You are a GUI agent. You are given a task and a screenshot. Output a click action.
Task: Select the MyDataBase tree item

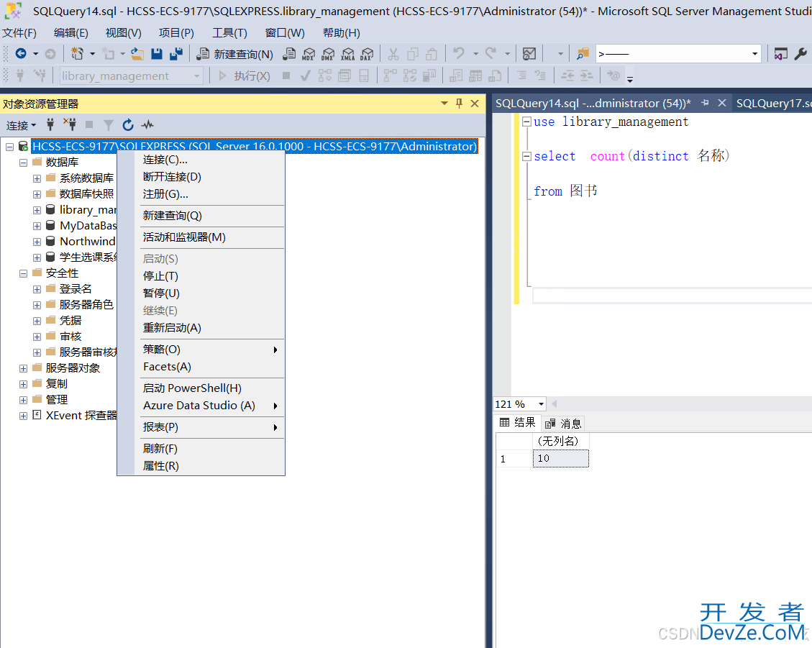(88, 226)
